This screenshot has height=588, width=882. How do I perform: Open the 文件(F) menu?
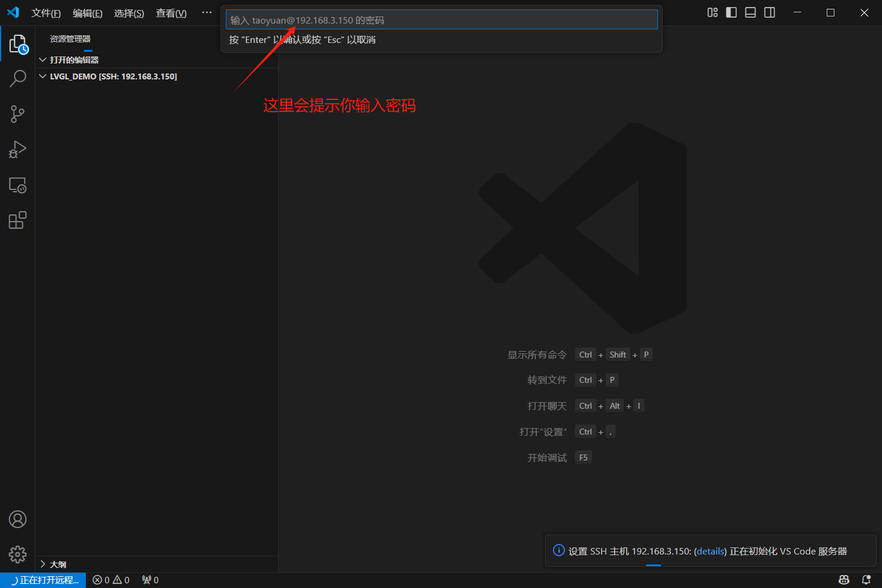coord(46,13)
